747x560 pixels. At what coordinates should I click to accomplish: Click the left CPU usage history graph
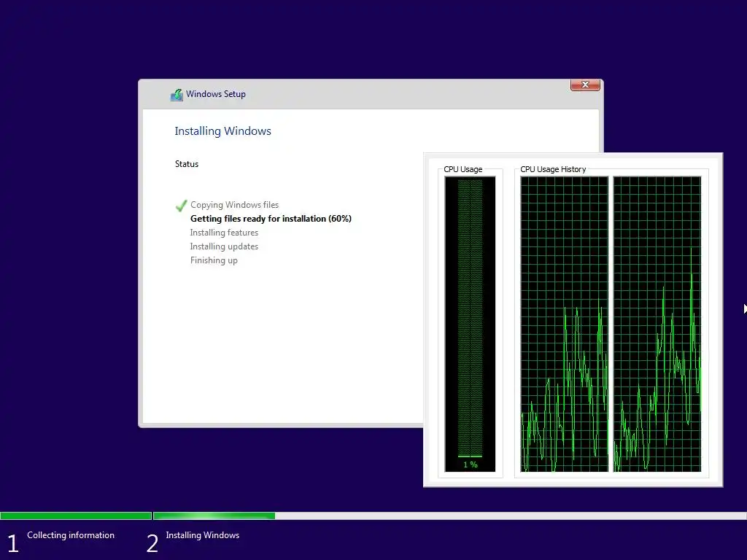(x=564, y=324)
